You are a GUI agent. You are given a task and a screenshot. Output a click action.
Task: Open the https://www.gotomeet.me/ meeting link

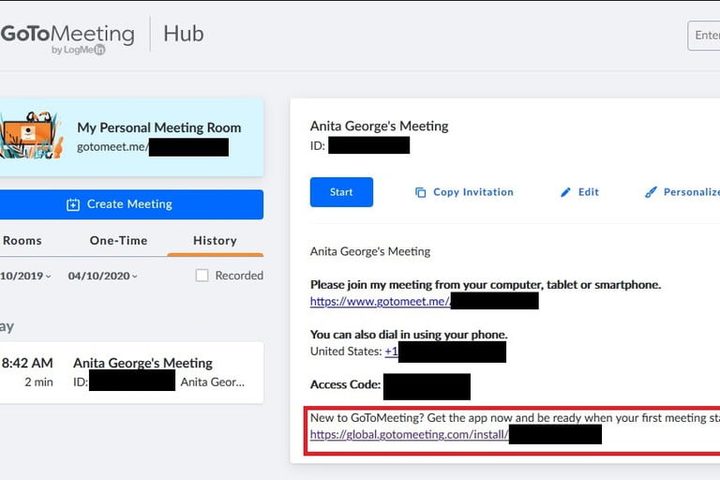point(380,301)
